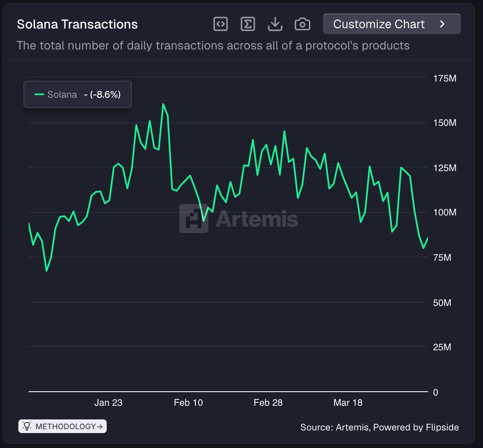Click the Jan 23 date axis label
Screen dimensions: 483x448
point(108,403)
